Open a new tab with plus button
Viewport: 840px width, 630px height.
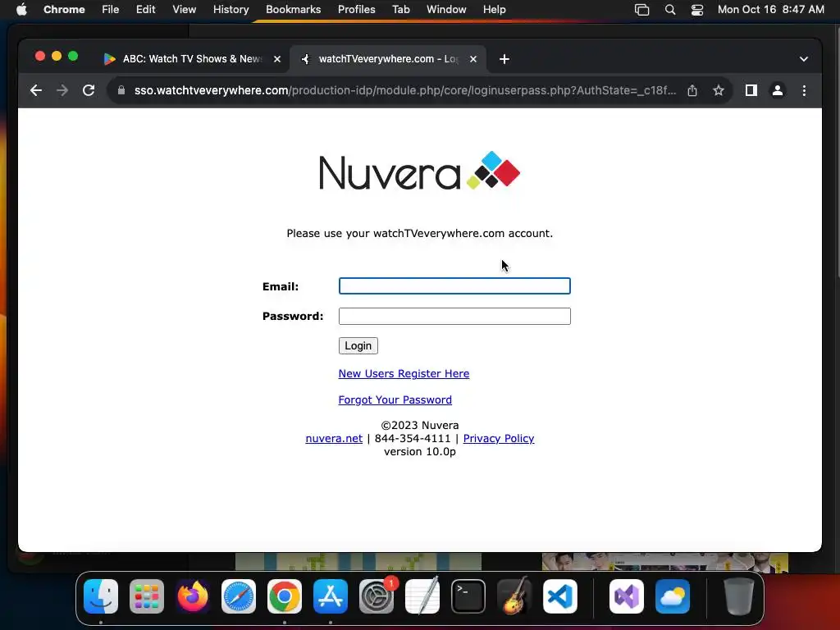(504, 59)
